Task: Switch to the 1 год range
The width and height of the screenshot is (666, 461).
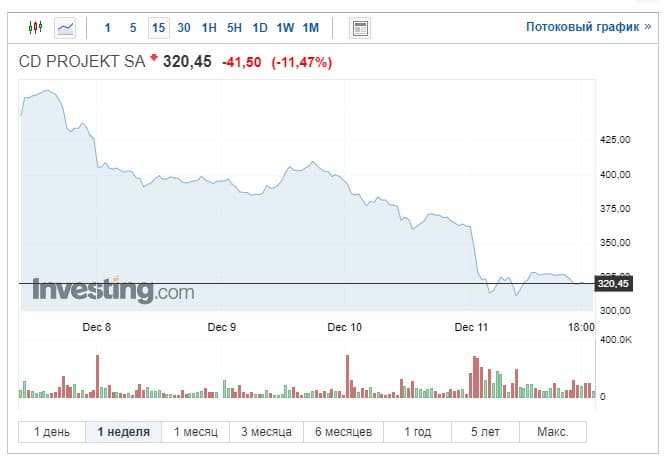Action: (x=418, y=432)
